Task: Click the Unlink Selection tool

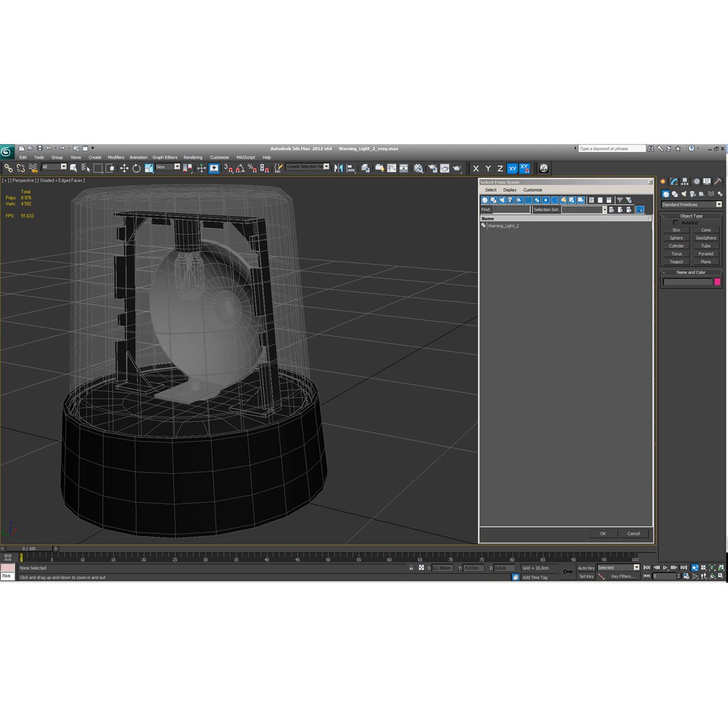Action: click(20, 168)
